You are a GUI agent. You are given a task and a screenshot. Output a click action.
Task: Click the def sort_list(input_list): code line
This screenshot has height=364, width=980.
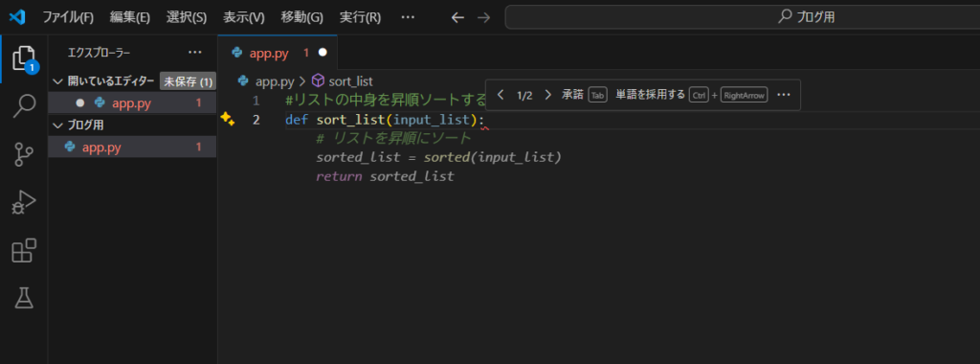[385, 120]
